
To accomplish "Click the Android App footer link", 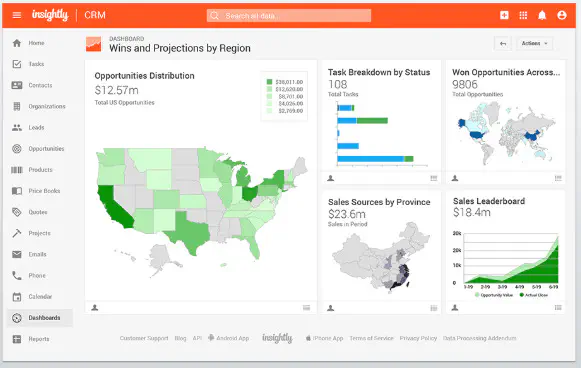I will pos(228,338).
